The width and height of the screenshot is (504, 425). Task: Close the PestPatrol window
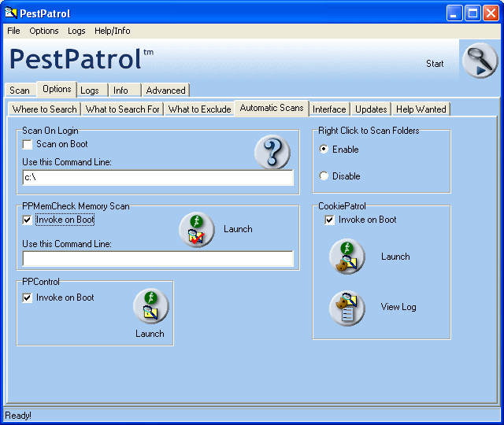(491, 13)
